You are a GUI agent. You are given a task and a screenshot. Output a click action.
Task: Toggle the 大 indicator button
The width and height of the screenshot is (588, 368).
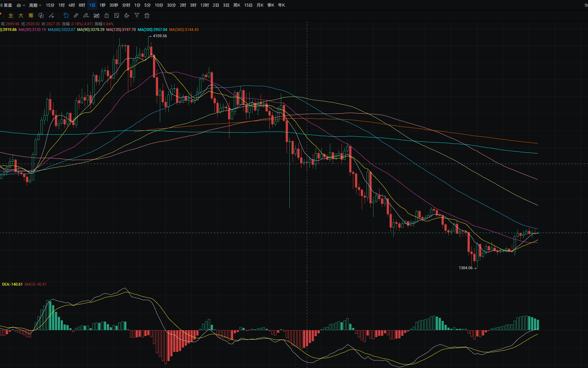(x=21, y=15)
